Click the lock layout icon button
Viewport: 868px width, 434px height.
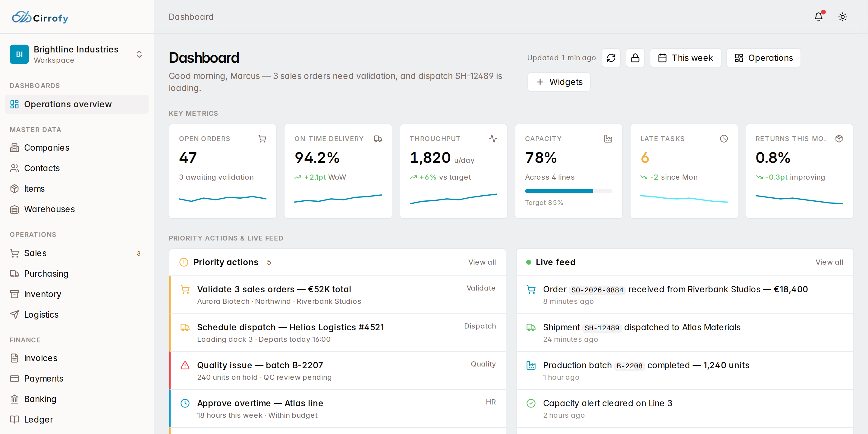635,58
